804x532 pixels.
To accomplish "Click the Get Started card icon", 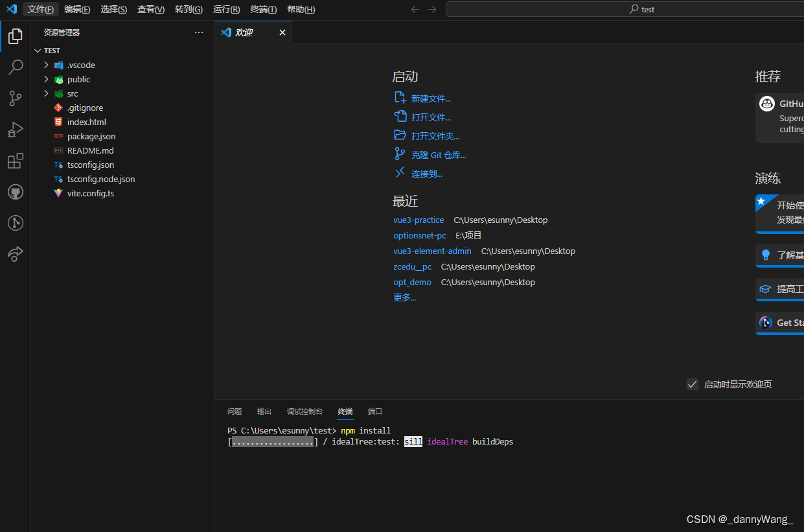I will (x=766, y=323).
